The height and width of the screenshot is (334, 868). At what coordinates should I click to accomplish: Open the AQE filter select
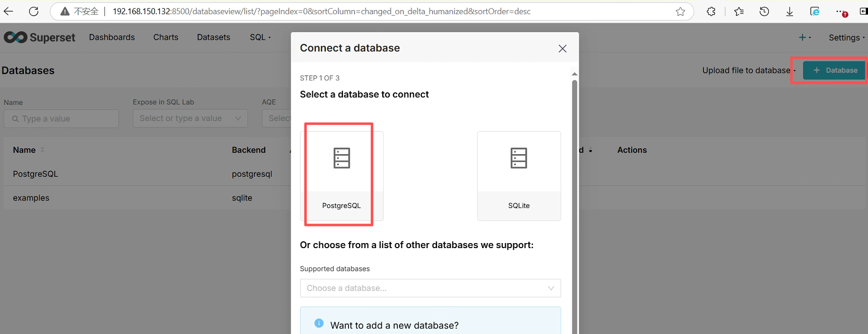click(x=276, y=118)
